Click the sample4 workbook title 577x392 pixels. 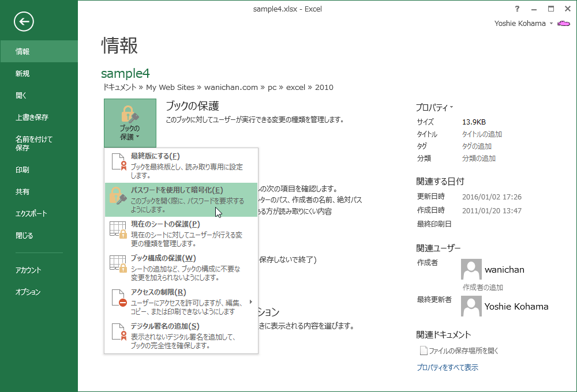point(125,74)
